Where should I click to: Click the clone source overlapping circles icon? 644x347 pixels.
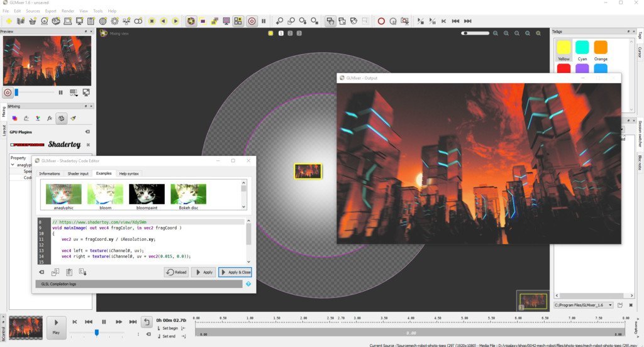138,21
